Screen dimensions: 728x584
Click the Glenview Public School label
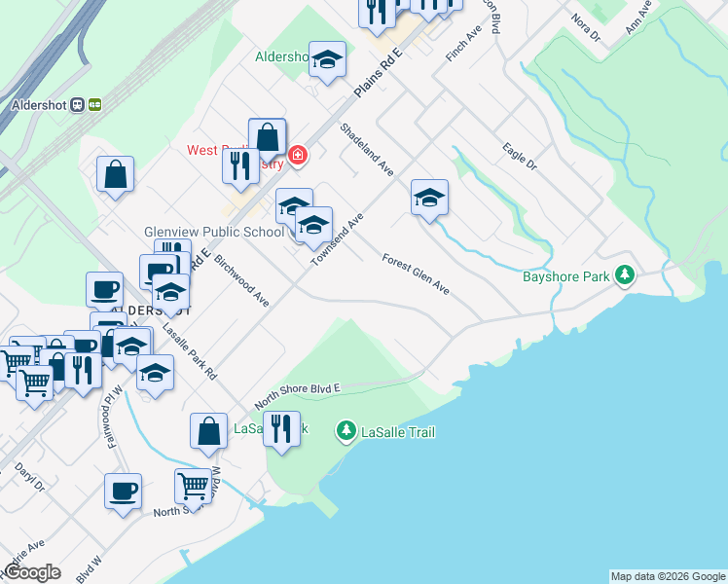pyautogui.click(x=214, y=232)
